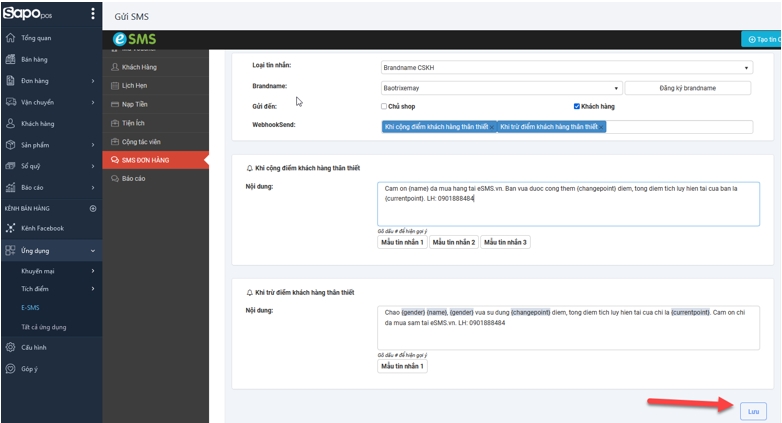
Task: Click the Nạp Tiền card icon
Action: (x=115, y=104)
